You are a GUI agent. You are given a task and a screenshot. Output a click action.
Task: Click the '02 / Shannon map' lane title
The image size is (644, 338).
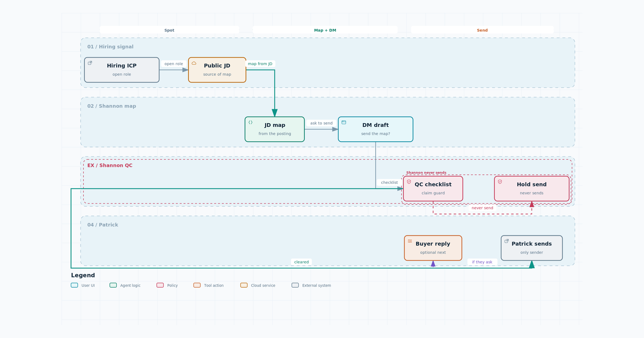(111, 106)
